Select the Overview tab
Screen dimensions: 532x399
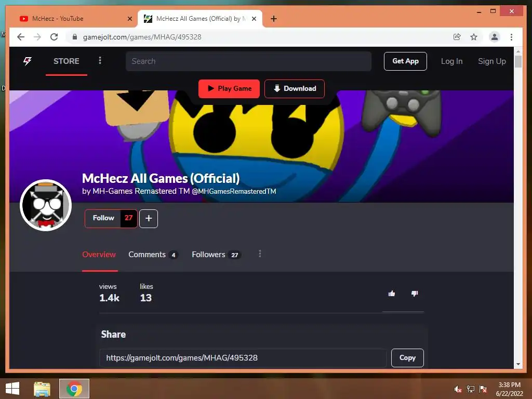tap(99, 255)
